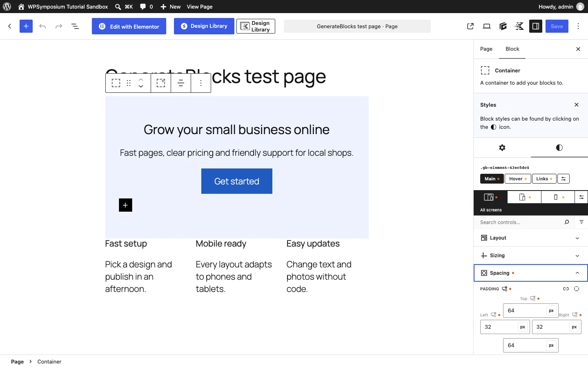Viewport: 588px width, 368px height.
Task: Open the breakpoint options menu
Action: [x=581, y=197]
